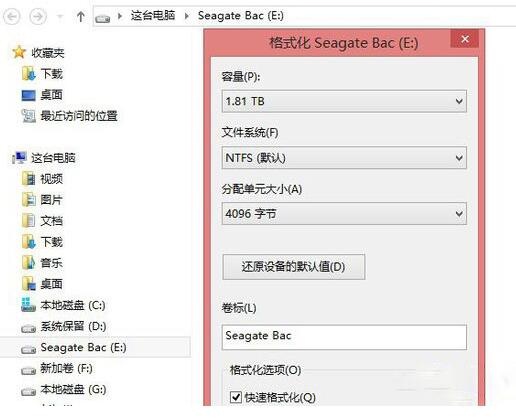The height and width of the screenshot is (418, 516).
Task: Select 新加卷 (F:) drive
Action: (x=66, y=368)
